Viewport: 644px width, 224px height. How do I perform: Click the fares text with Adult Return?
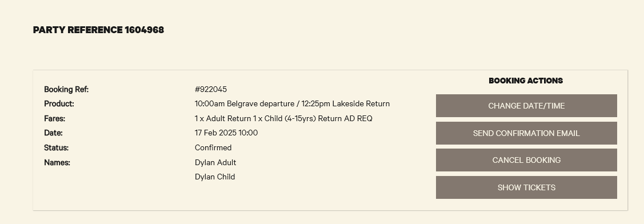point(283,118)
